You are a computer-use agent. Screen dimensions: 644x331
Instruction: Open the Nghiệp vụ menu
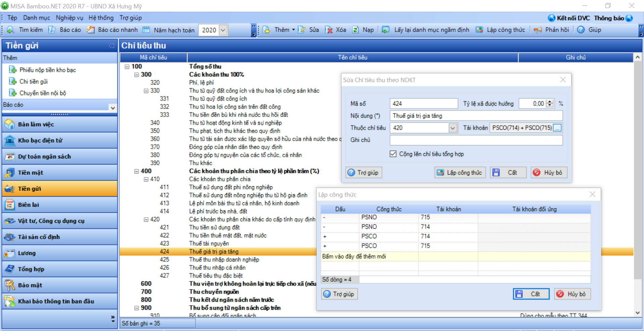click(69, 18)
